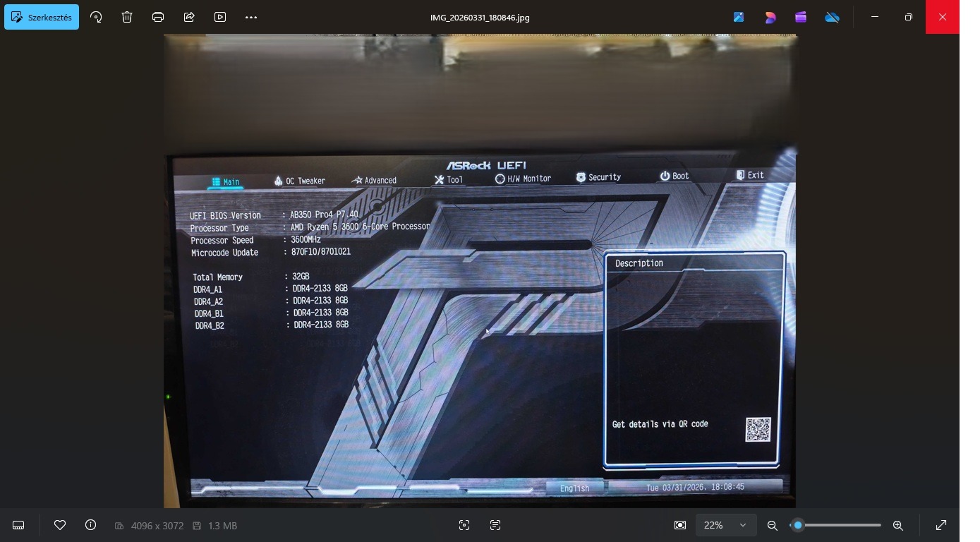Click the 'AB350 Pro4 P7.40' BIOS version text
The width and height of the screenshot is (980, 542).
[x=324, y=215]
